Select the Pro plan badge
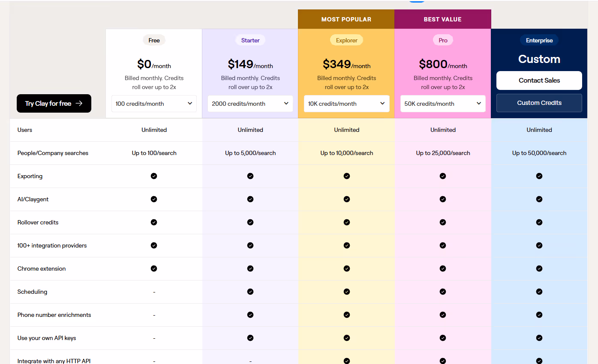 pyautogui.click(x=443, y=40)
